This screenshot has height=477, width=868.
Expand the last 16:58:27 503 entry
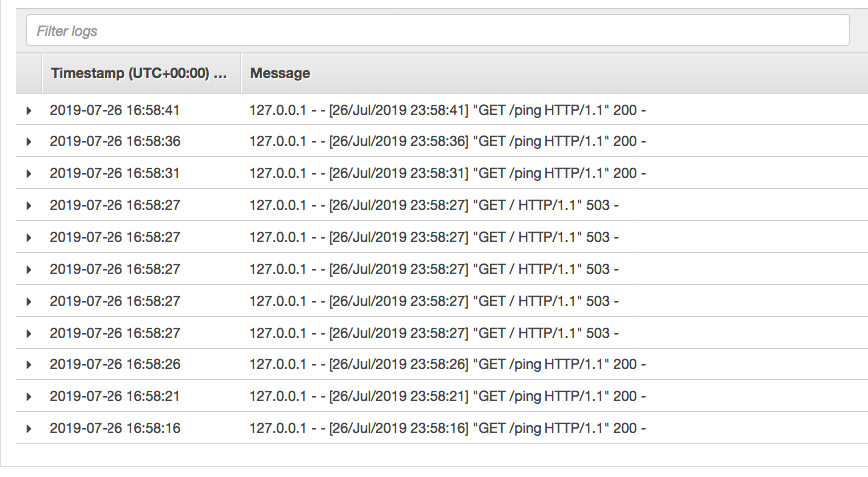[x=29, y=334]
